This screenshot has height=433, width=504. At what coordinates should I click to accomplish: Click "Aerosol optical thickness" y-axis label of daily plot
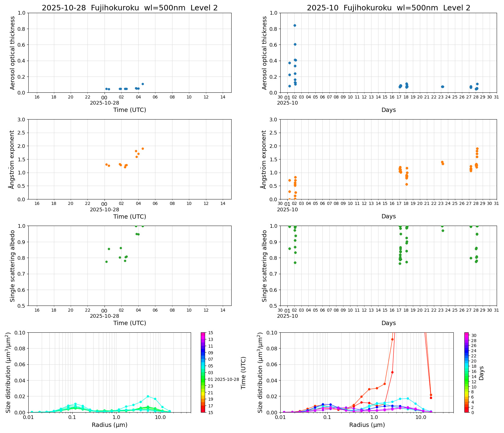point(12,53)
